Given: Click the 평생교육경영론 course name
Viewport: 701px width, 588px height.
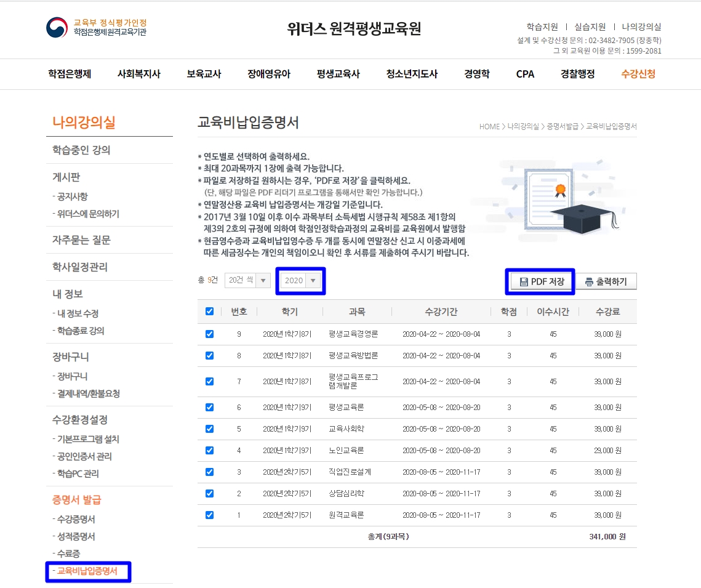Looking at the screenshot, I should 353,334.
